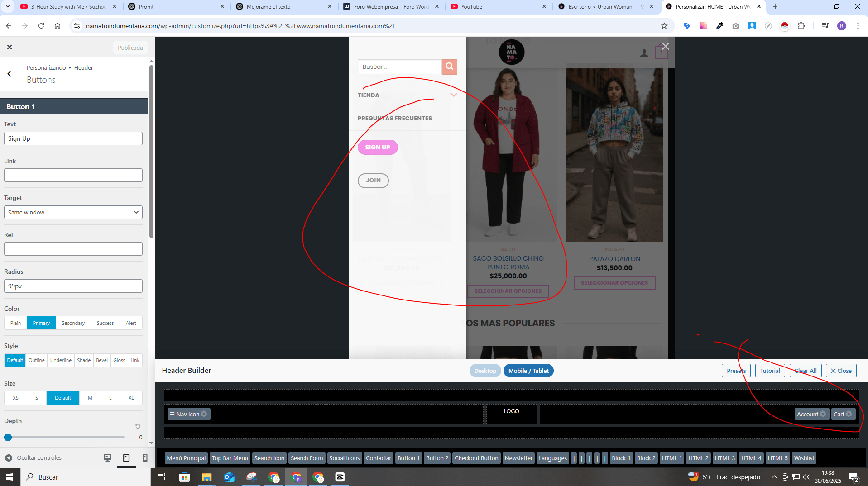
Task: Add the Checkout Button element
Action: point(476,458)
